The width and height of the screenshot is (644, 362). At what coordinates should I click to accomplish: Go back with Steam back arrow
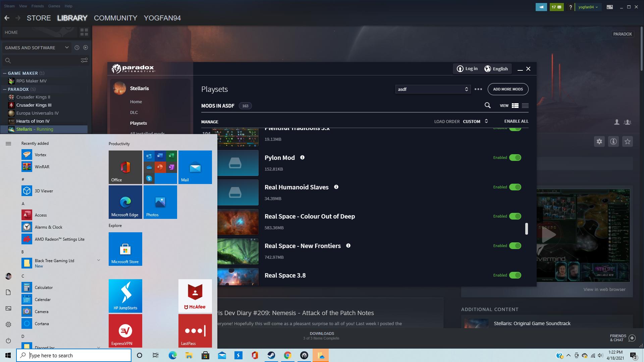(7, 18)
